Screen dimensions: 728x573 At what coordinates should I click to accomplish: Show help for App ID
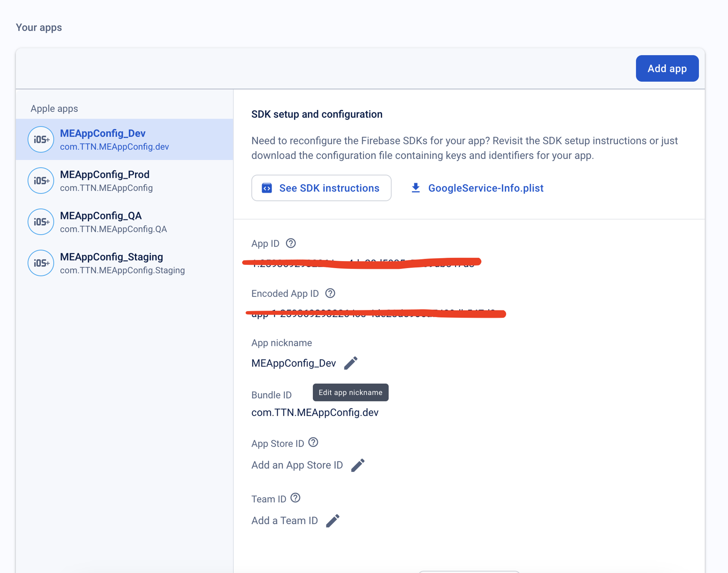291,243
